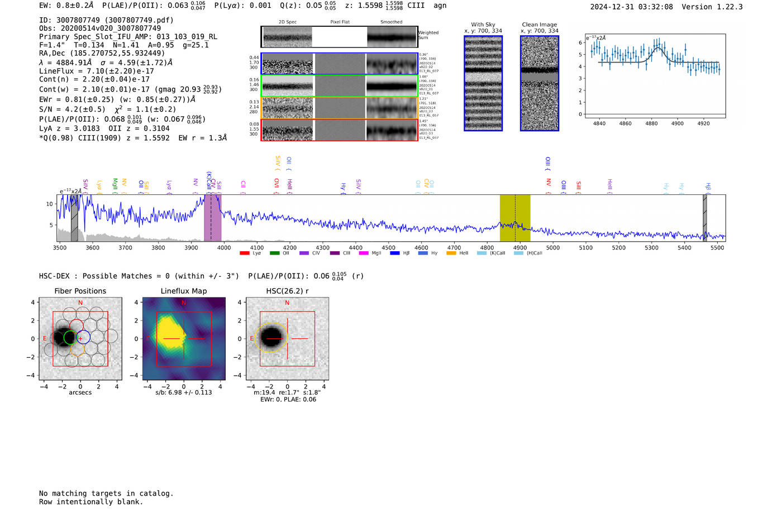Click the ID: 3007807749 line
Image resolution: width=782 pixels, height=532 pixels.
tap(106, 20)
